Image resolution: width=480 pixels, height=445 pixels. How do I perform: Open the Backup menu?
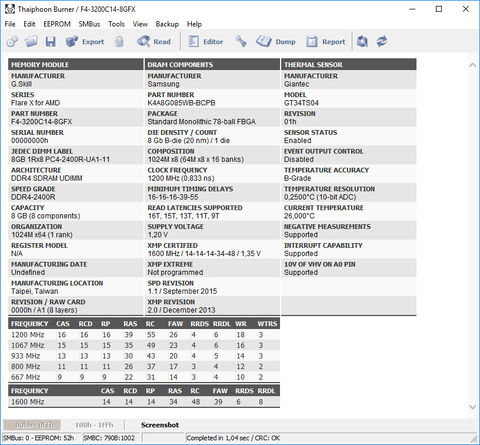167,24
